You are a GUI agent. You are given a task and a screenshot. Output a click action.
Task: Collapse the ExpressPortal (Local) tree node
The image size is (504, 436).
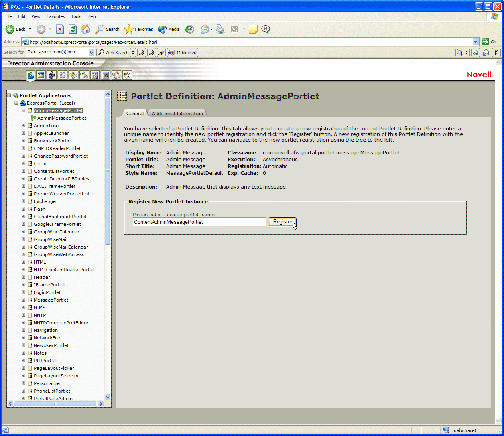click(x=16, y=103)
